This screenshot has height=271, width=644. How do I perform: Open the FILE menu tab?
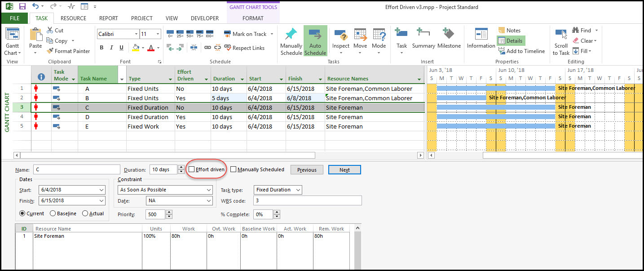[x=14, y=18]
